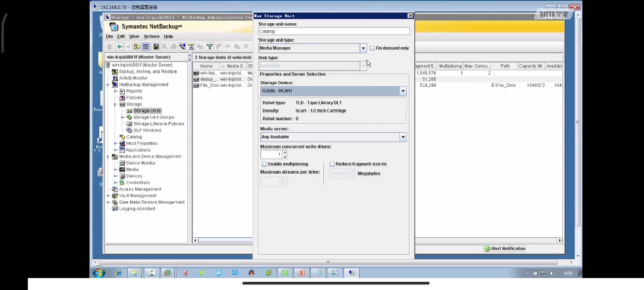644x290 pixels.
Task: Open the Storage unit type dropdown
Action: (x=363, y=48)
